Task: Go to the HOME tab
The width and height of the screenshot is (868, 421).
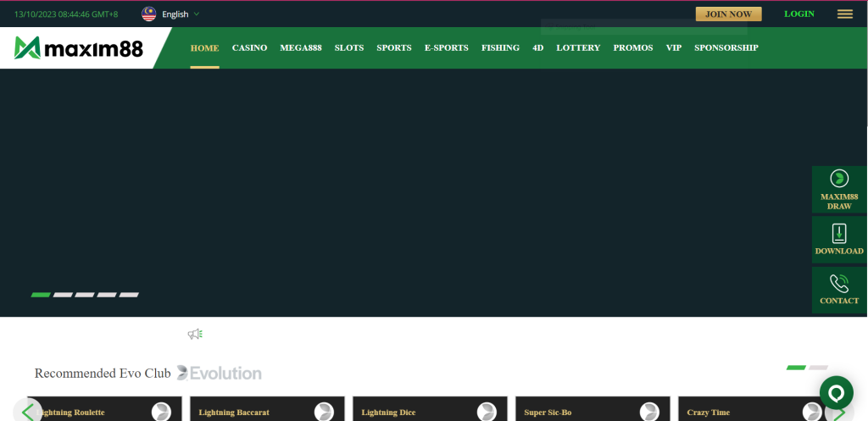Action: [x=205, y=47]
